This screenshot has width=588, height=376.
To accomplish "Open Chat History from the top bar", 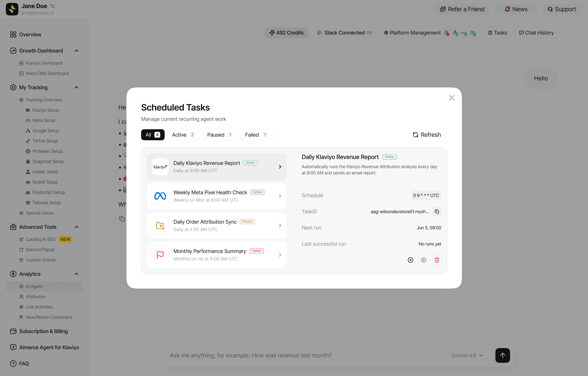I will tap(536, 33).
